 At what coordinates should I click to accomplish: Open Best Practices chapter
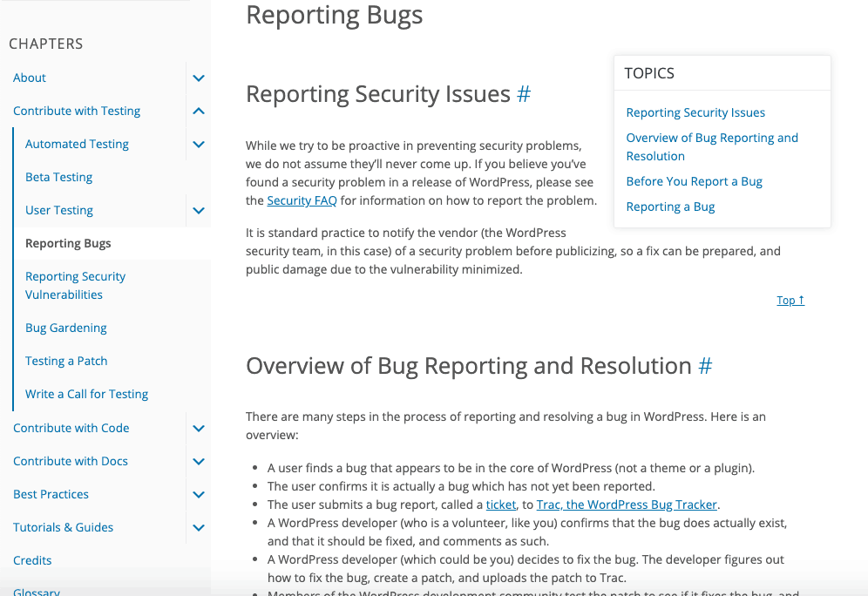[x=51, y=495]
